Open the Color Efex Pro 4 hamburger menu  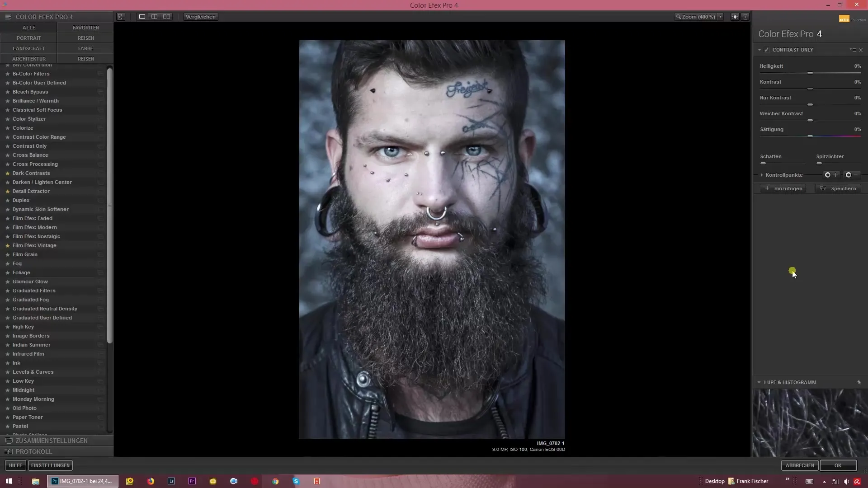pyautogui.click(x=8, y=17)
